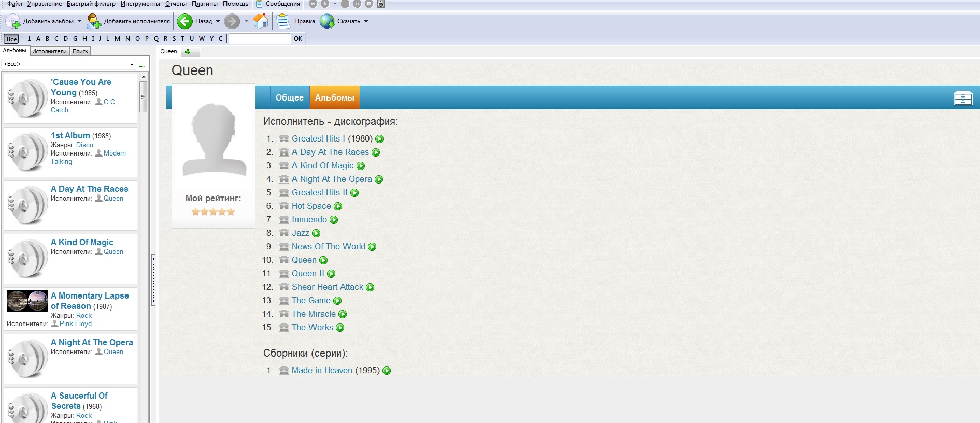Play Made in Heaven compilation icon

tap(387, 371)
